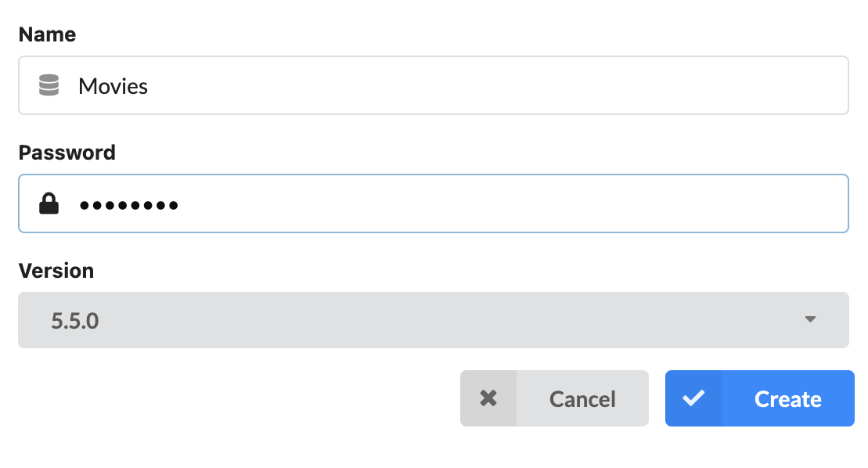This screenshot has width=868, height=468.
Task: Click the X icon on Cancel button
Action: pyautogui.click(x=488, y=398)
